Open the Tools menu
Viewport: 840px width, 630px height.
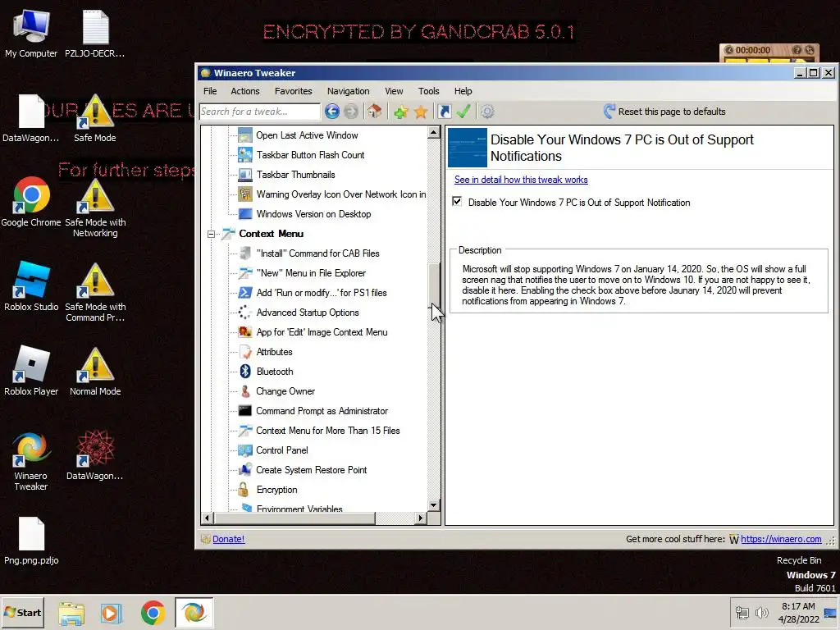[x=428, y=91]
